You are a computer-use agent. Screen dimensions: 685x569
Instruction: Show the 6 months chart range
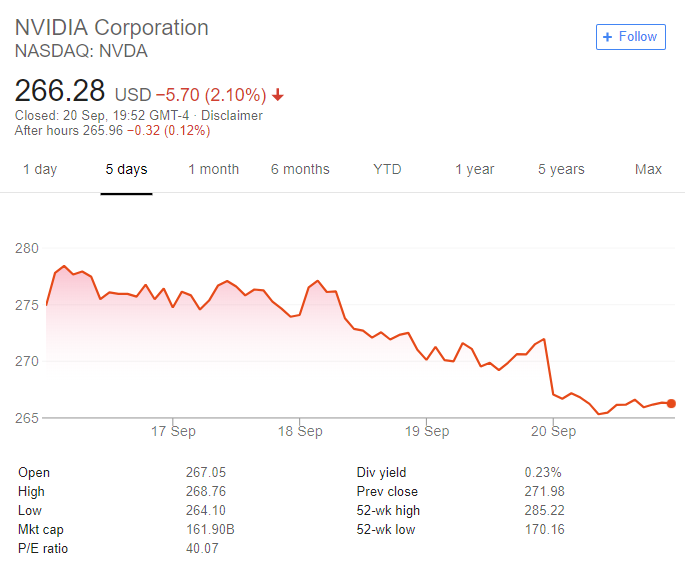300,169
